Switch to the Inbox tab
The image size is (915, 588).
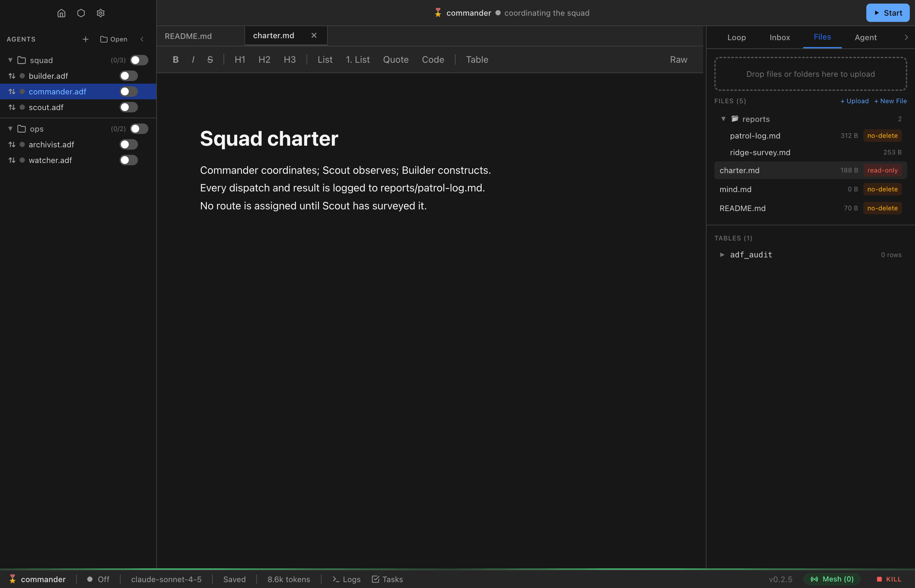coord(779,38)
